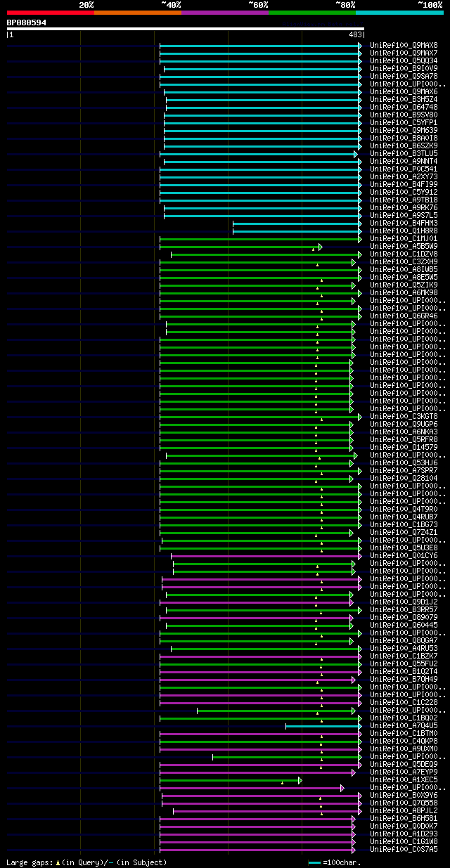Open hit UniRef100_Q4T9R0
Screen dimensions: 450x868
click(x=405, y=510)
